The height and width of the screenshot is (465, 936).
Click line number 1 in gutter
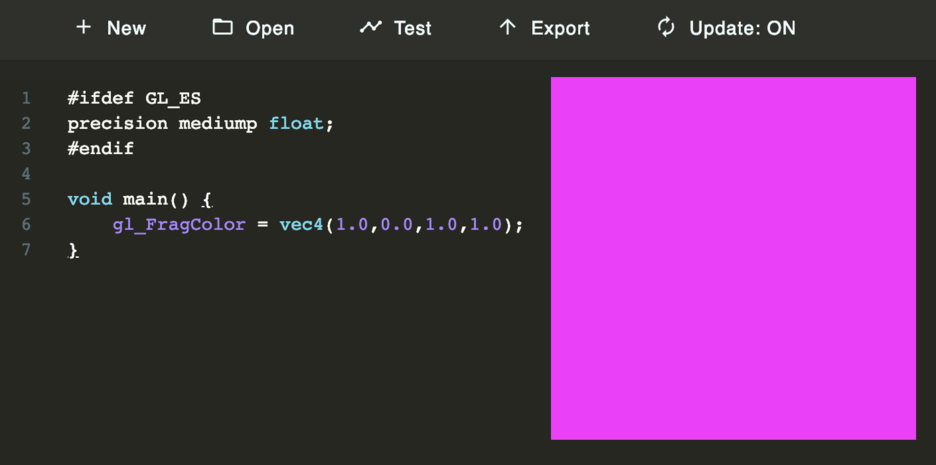pyautogui.click(x=26, y=98)
